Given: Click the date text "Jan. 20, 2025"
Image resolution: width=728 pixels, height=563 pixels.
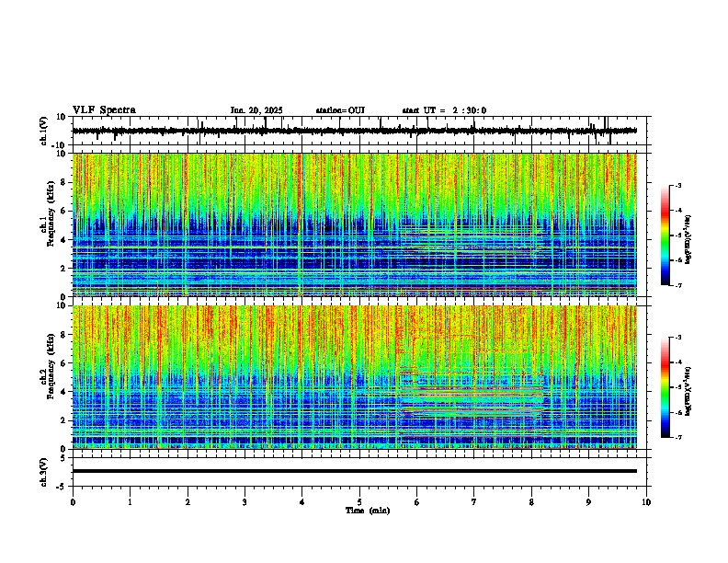Looking at the screenshot, I should 256,110.
